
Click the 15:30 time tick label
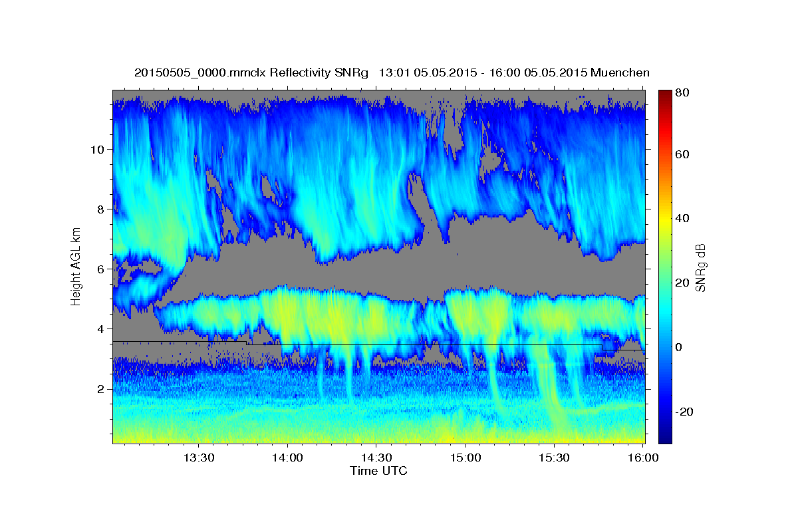click(553, 458)
